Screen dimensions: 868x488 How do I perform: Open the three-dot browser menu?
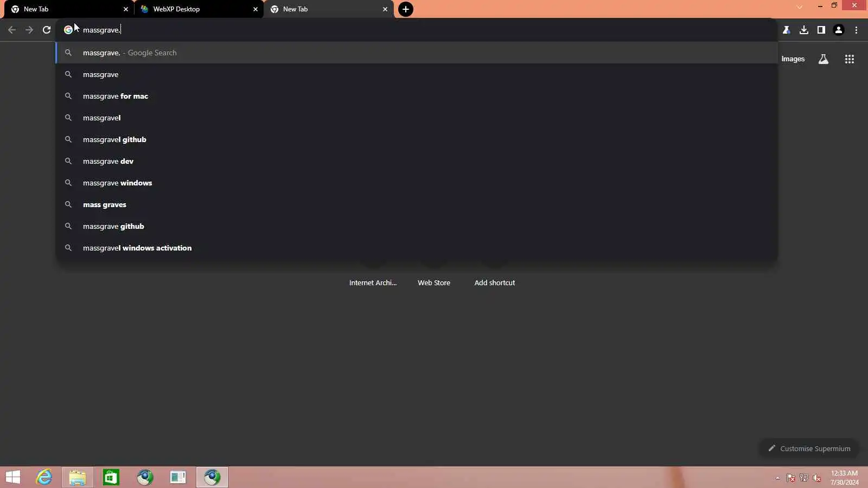pyautogui.click(x=857, y=30)
